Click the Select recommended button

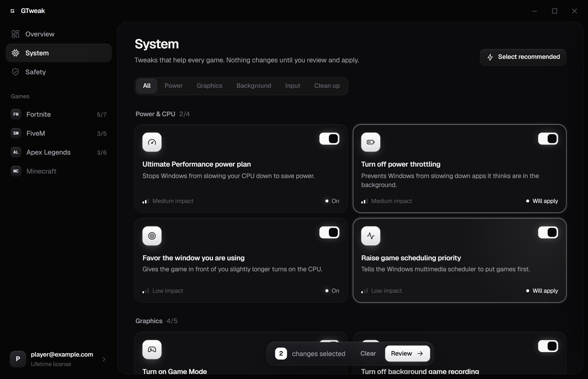(523, 57)
